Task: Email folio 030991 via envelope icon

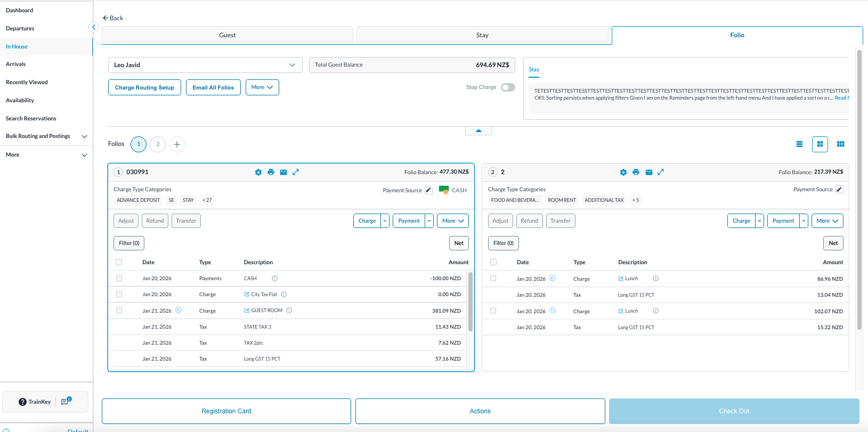Action: [x=283, y=172]
